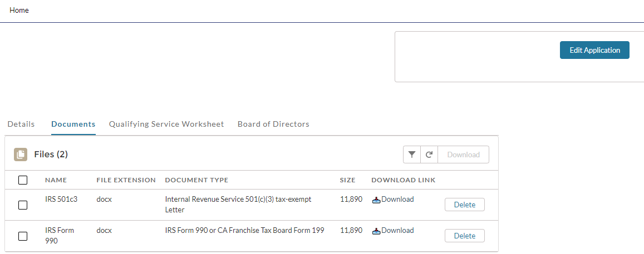The width and height of the screenshot is (644, 254).
Task: Open the IRS 501c3 file name link
Action: tap(61, 199)
